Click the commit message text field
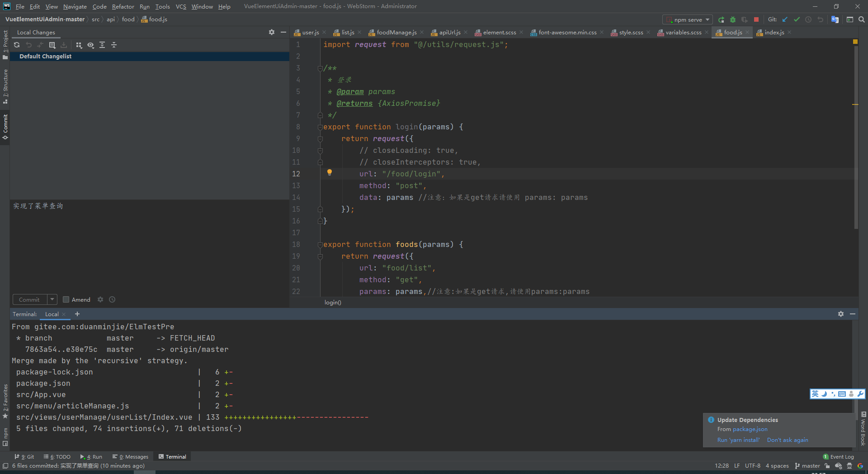This screenshot has width=868, height=474. [150, 246]
